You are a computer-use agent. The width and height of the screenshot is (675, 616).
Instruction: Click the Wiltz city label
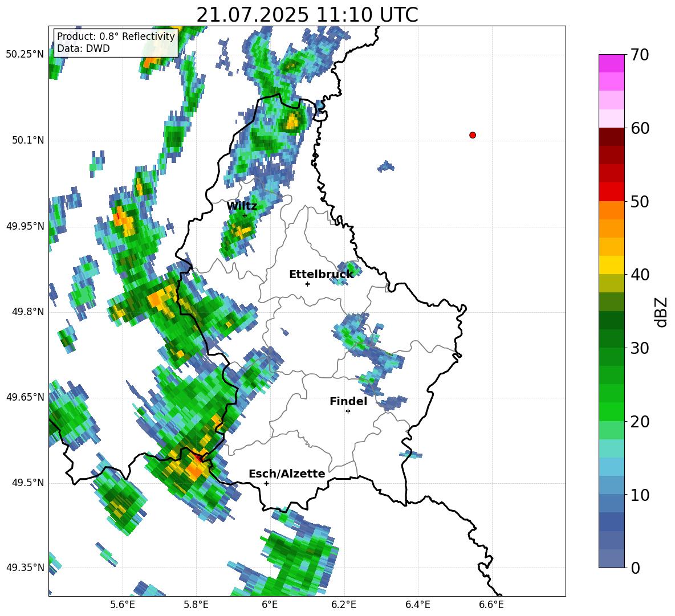(242, 206)
